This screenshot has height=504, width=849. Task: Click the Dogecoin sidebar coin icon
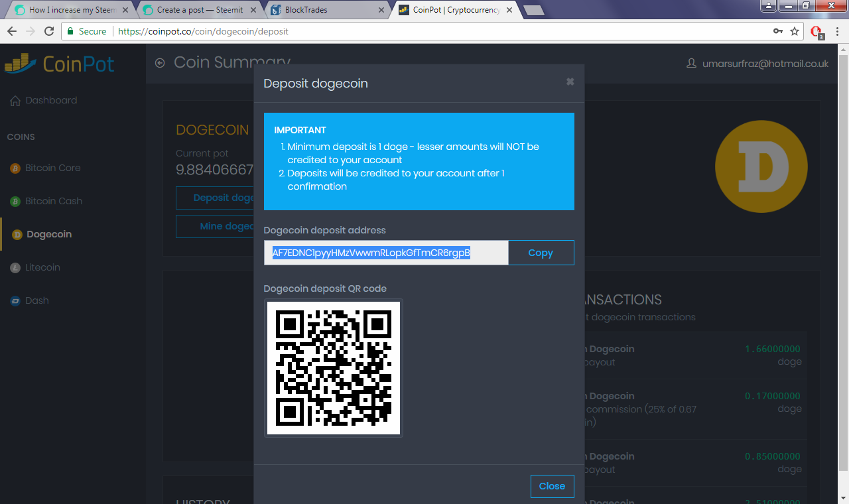point(17,235)
